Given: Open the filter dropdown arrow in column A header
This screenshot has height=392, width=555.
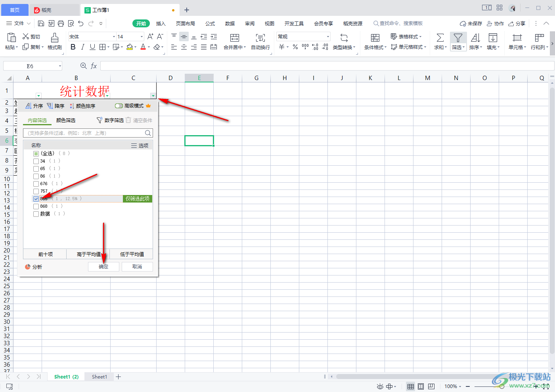Looking at the screenshot, I should [x=38, y=96].
